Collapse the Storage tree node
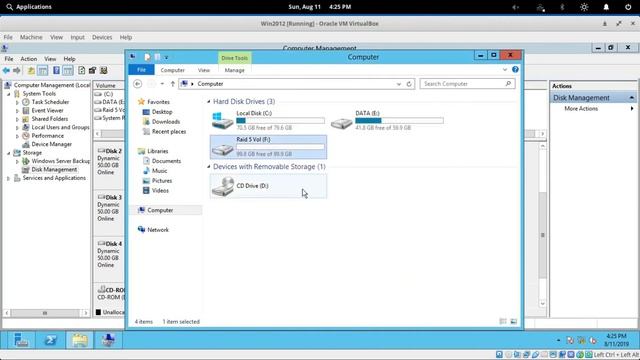 coord(9,153)
